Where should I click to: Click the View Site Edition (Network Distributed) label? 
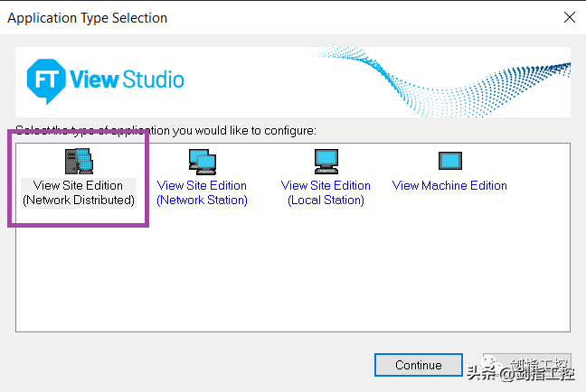coord(79,192)
